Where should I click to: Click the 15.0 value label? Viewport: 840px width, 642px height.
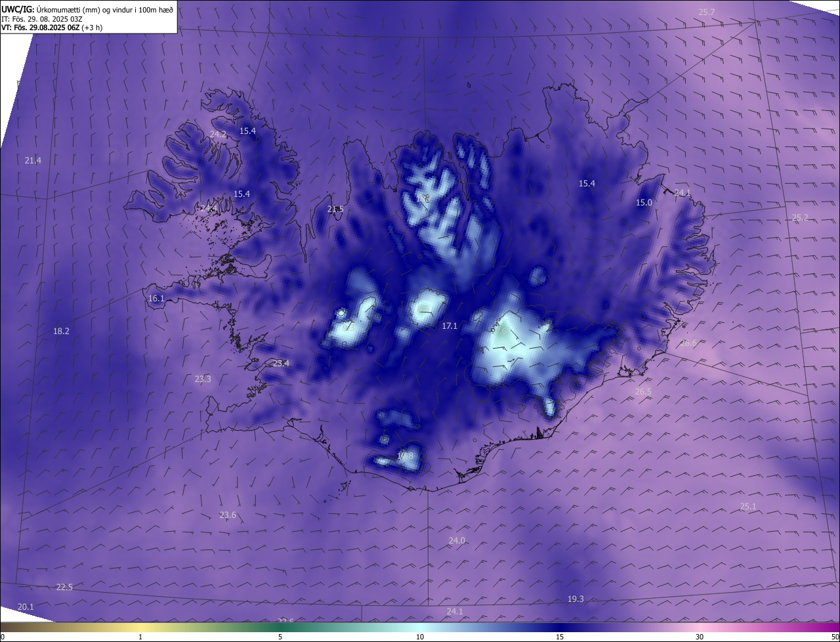point(644,203)
